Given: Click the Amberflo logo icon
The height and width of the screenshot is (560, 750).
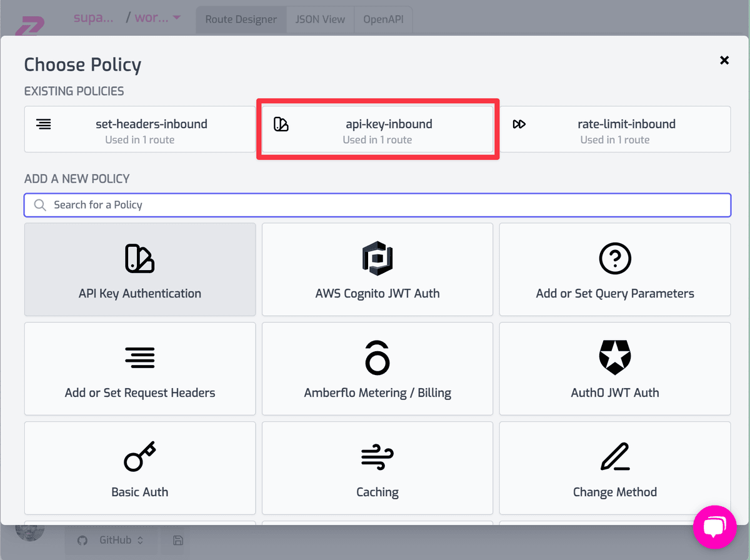Looking at the screenshot, I should pyautogui.click(x=377, y=357).
